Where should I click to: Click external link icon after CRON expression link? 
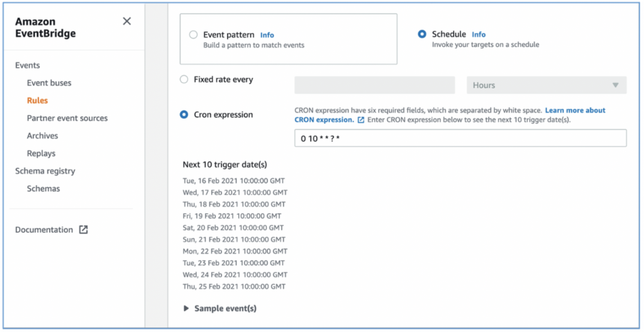coord(361,120)
